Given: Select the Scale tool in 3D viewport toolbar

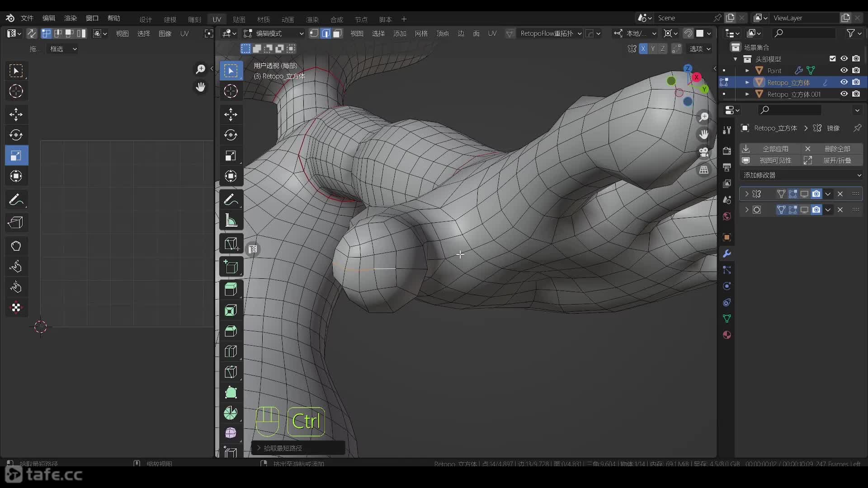Looking at the screenshot, I should 231,156.
